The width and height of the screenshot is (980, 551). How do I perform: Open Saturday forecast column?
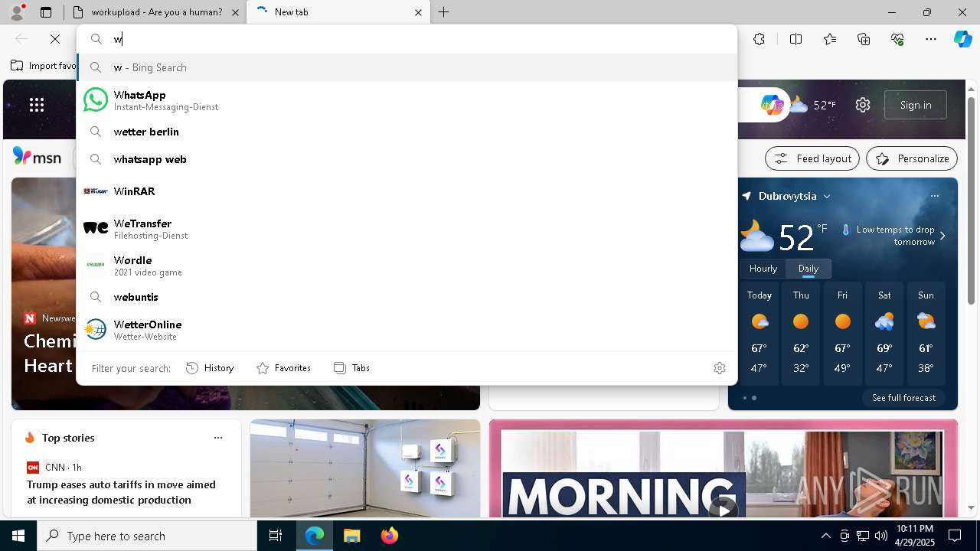[x=884, y=334]
